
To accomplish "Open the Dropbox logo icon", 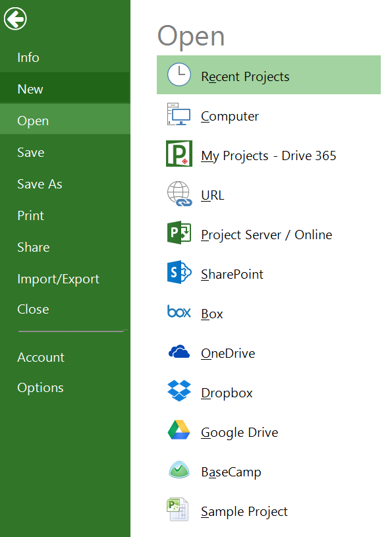I will click(x=179, y=391).
